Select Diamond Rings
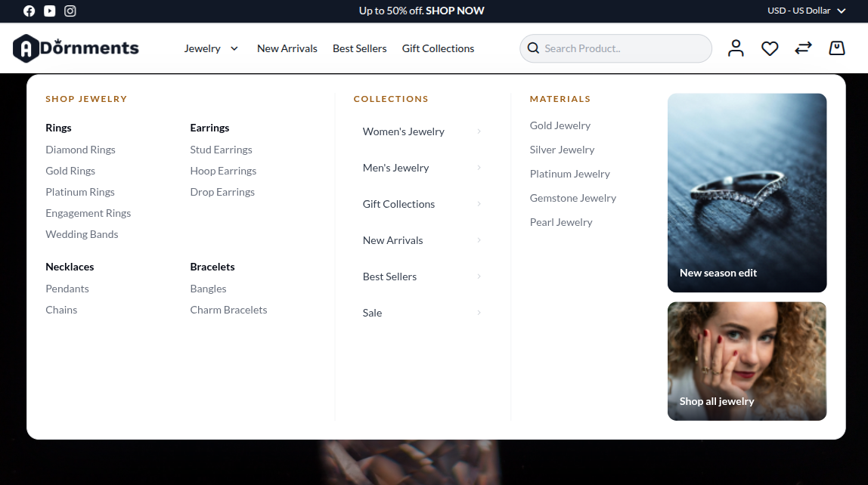 point(80,150)
